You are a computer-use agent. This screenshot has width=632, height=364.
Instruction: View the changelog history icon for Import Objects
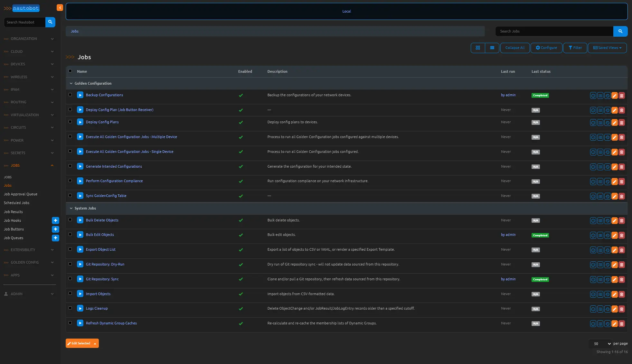point(607,294)
